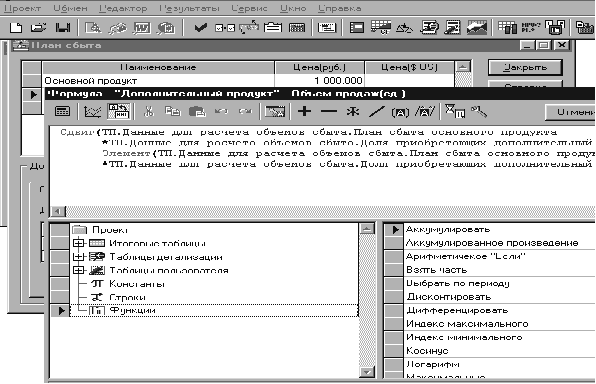Viewport: 596px width, 384px height.
Task: Expand the Таблицы детализации tree node
Action: (x=78, y=257)
